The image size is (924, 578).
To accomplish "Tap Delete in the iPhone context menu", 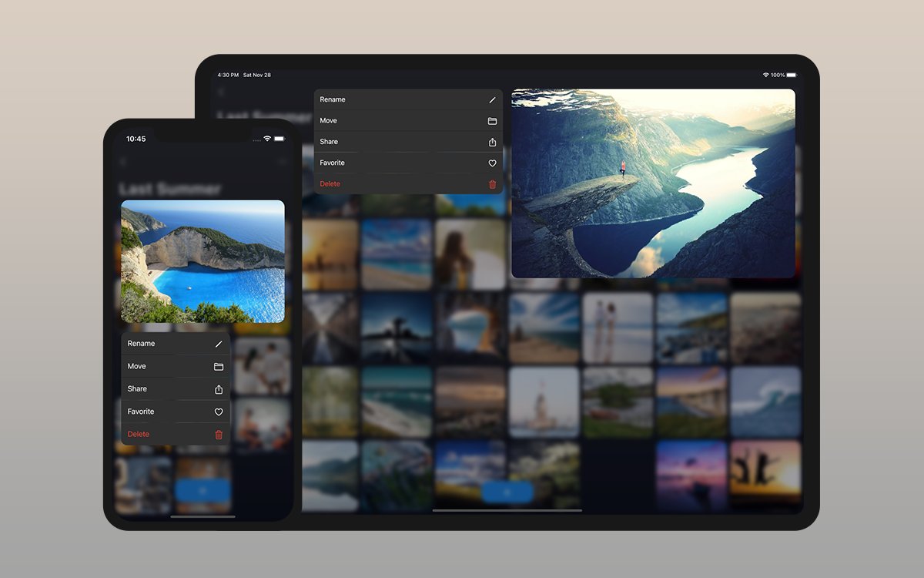I will [x=176, y=434].
